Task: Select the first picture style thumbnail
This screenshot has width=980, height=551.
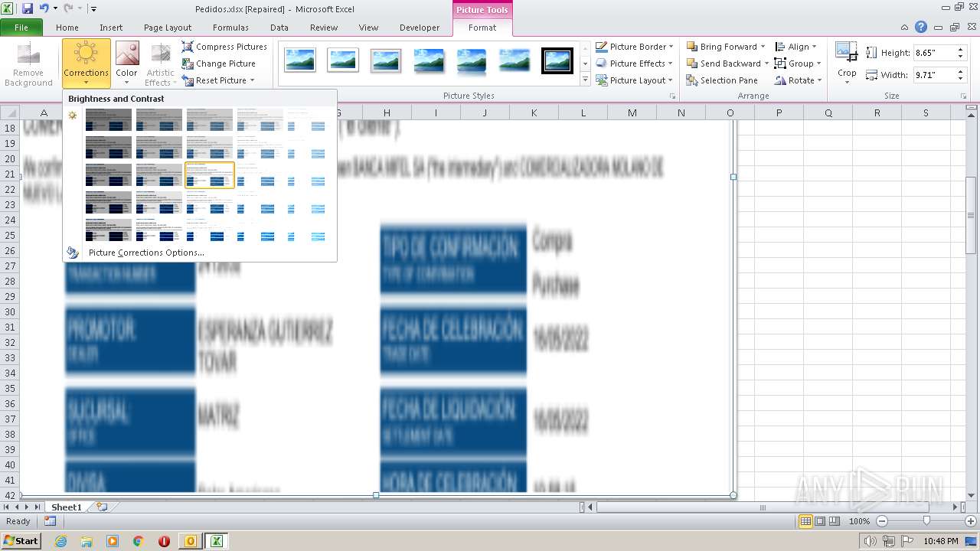Action: pyautogui.click(x=300, y=60)
